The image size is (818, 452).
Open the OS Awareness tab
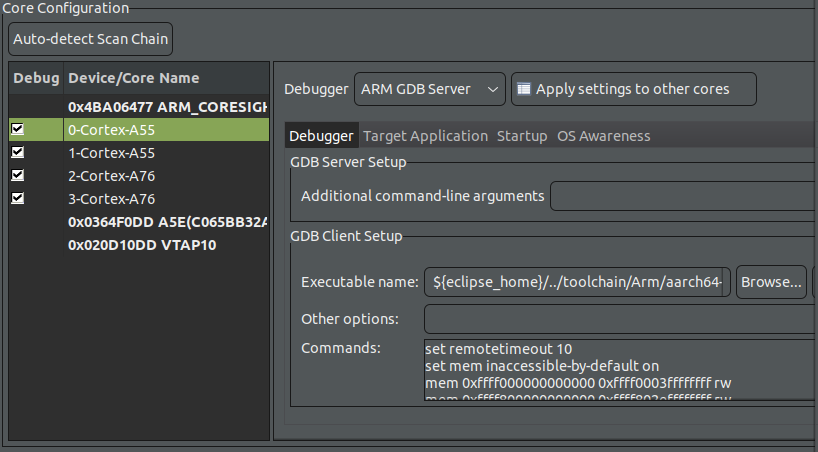[x=603, y=136]
